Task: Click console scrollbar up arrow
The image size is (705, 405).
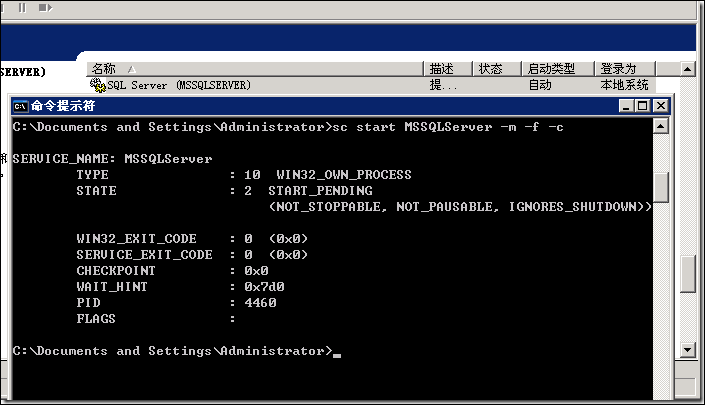Action: 660,126
